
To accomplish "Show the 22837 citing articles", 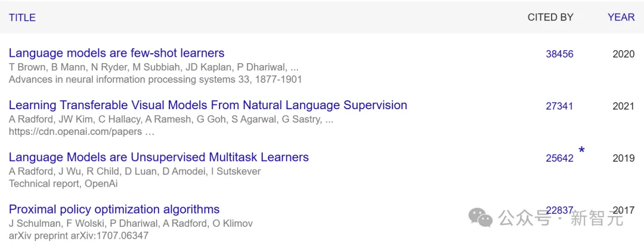I will click(x=559, y=210).
